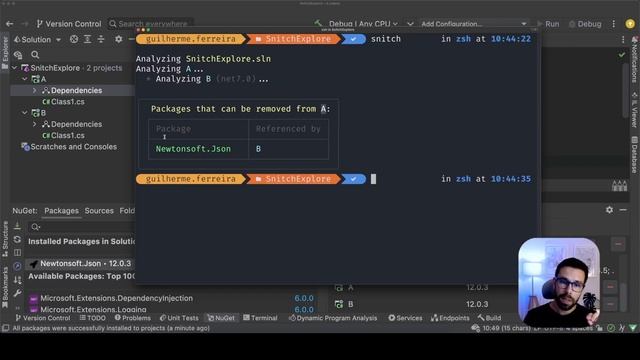Select Class1.cs under project A

coord(63,102)
